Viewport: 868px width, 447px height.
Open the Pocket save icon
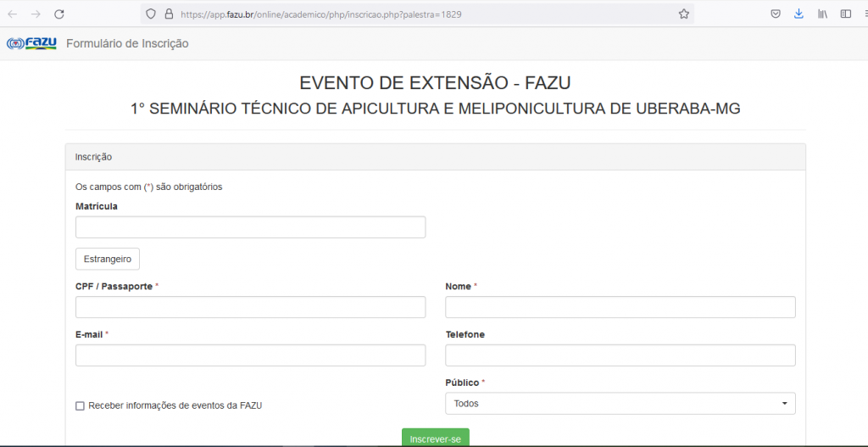(776, 14)
